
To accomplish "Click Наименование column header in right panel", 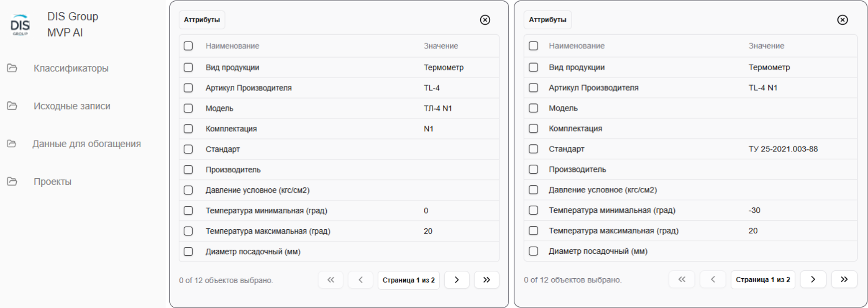I will (576, 46).
